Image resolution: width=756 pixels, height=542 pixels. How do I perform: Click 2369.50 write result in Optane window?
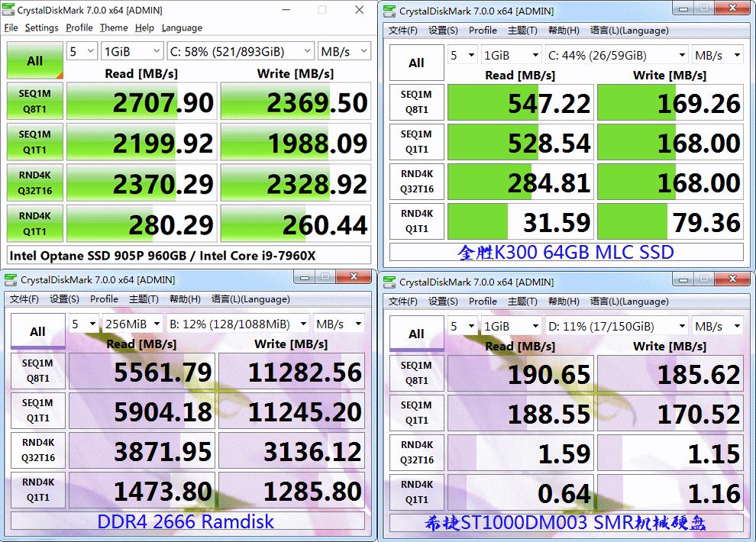click(296, 102)
